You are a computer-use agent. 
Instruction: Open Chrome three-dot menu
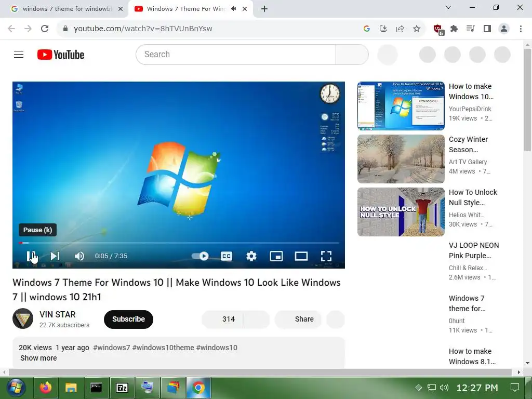click(521, 29)
